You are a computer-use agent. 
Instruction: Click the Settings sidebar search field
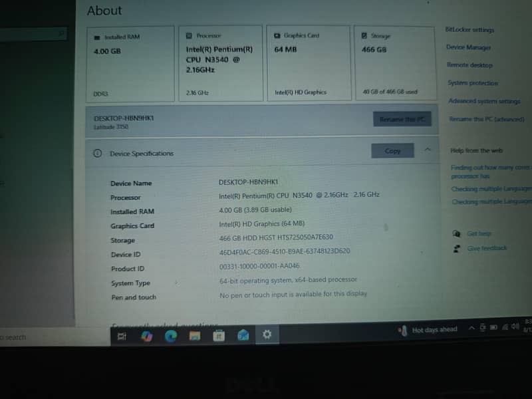point(33,34)
